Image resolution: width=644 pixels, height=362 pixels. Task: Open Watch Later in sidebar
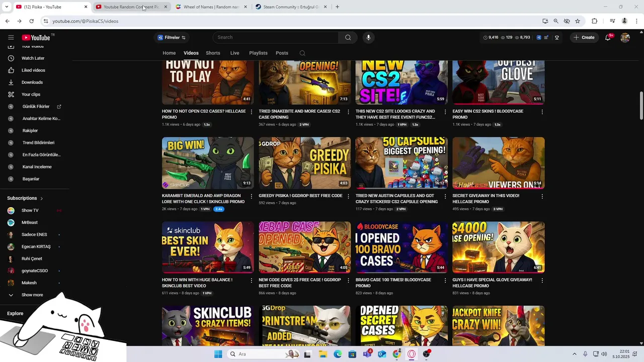click(x=33, y=58)
